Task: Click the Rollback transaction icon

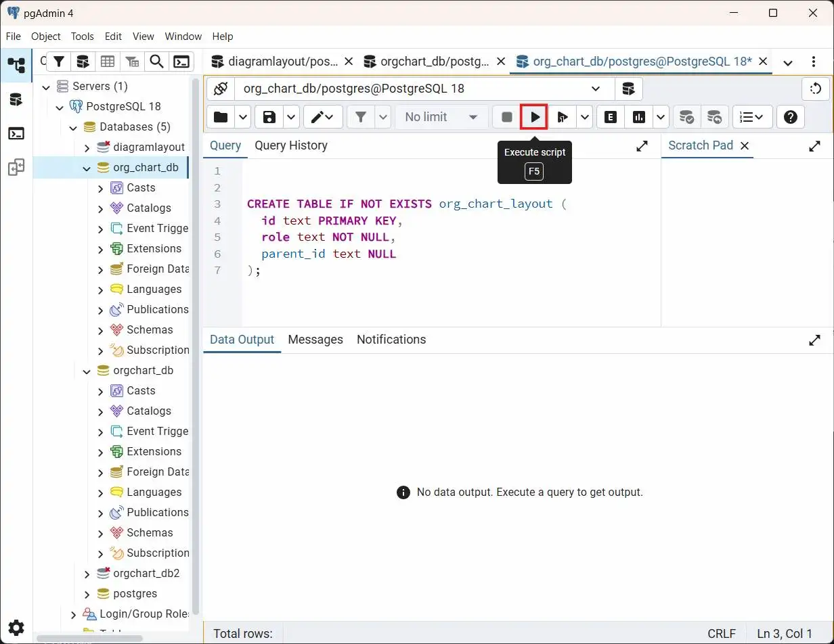Action: [x=714, y=117]
